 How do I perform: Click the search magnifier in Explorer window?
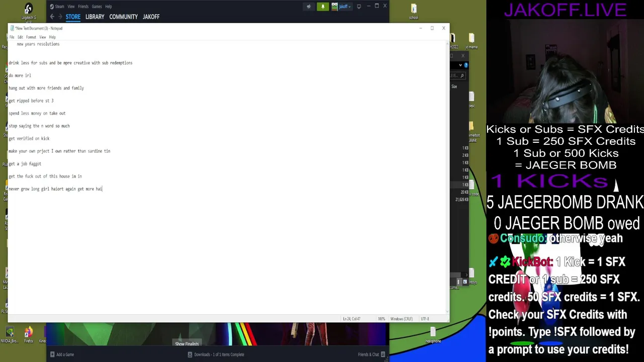[462, 75]
